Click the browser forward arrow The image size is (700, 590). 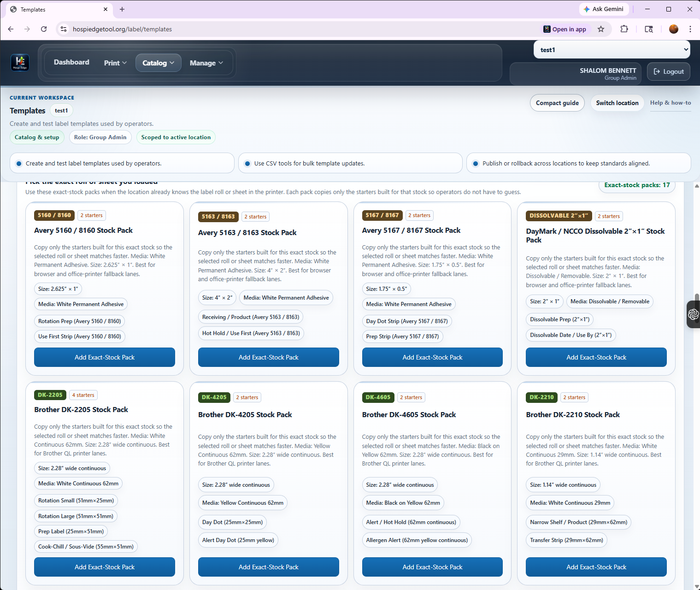[x=27, y=29]
